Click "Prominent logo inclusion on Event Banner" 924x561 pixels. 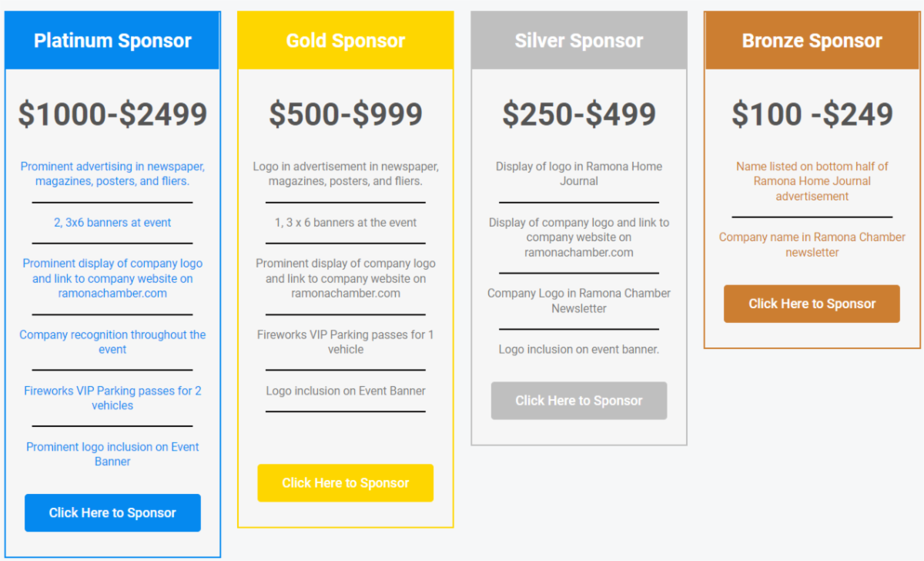pos(112,454)
